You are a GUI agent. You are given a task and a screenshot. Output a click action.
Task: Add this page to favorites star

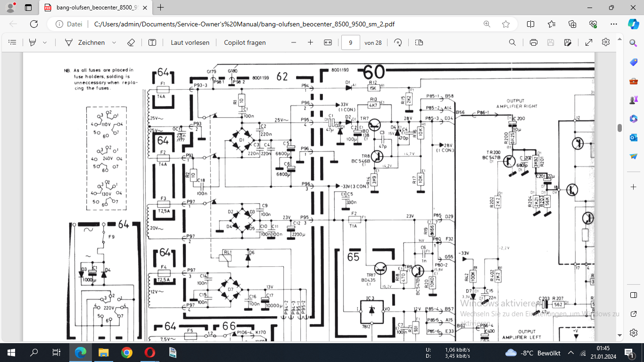(506, 24)
